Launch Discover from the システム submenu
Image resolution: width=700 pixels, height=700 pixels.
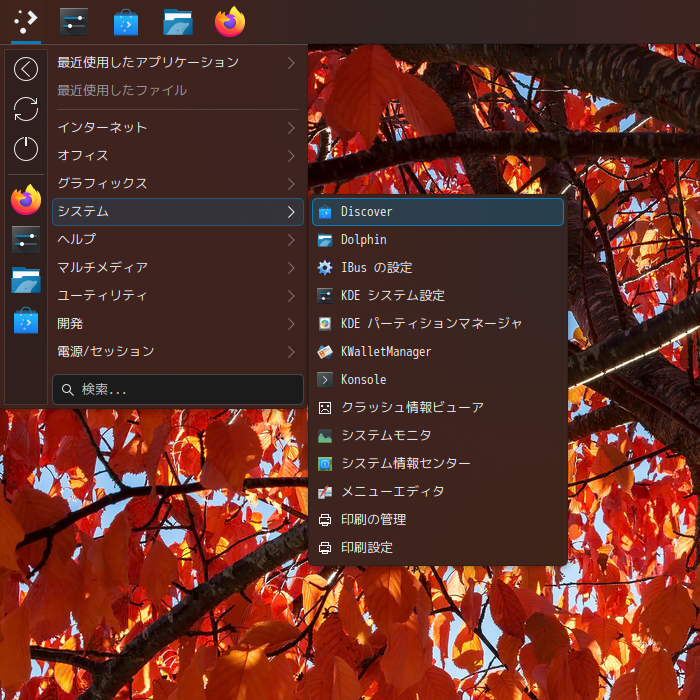(x=438, y=212)
